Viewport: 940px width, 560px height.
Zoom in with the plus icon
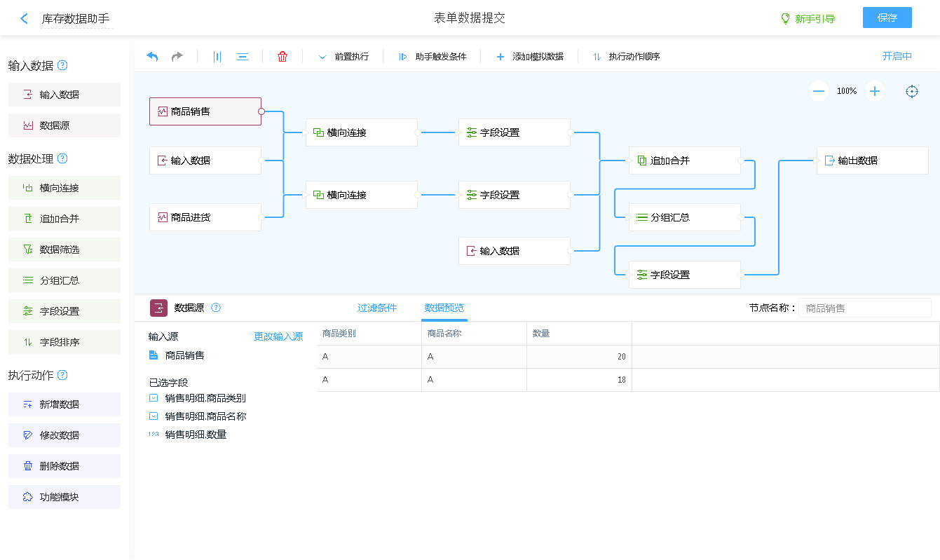click(875, 91)
